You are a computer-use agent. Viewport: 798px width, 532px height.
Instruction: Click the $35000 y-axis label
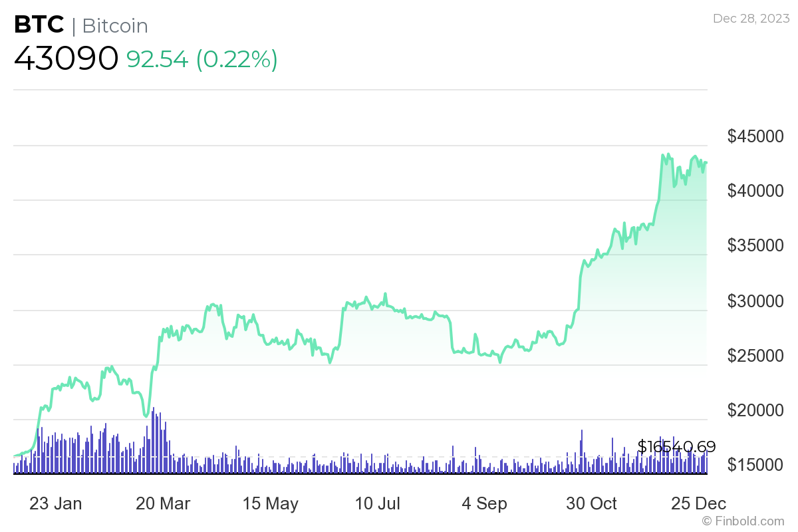pos(756,246)
